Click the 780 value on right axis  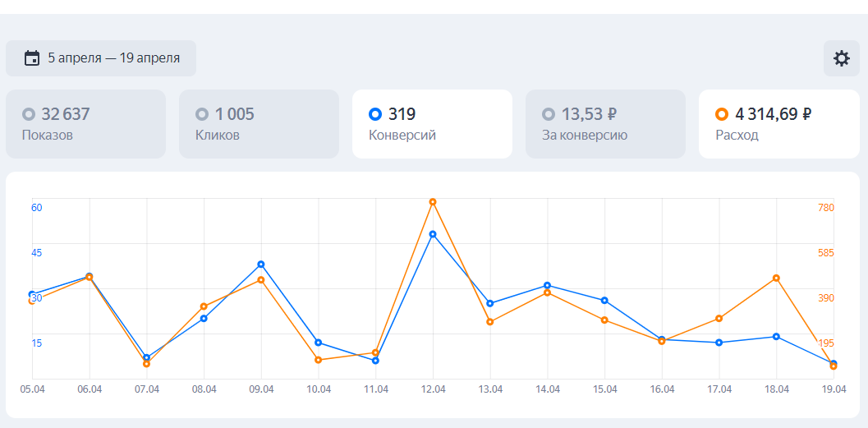click(825, 208)
